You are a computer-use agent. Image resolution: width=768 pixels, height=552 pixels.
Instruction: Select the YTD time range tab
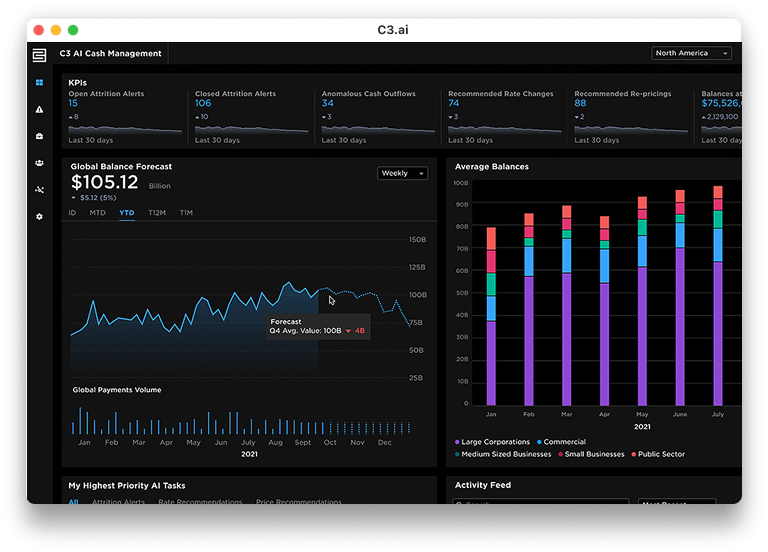point(126,213)
